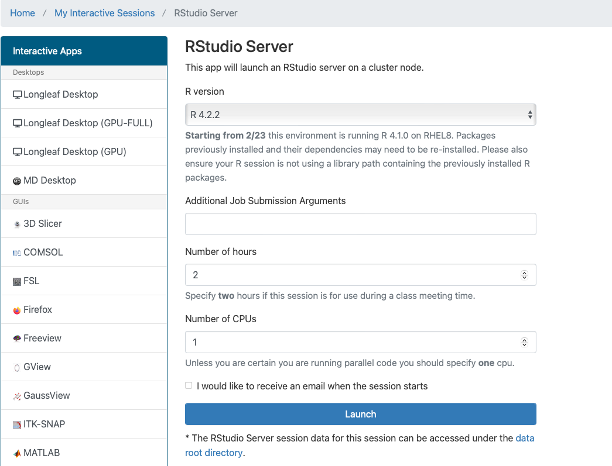Click the Number of CPUs stepper arrows
Screen dimensions: 612x466
524,342
